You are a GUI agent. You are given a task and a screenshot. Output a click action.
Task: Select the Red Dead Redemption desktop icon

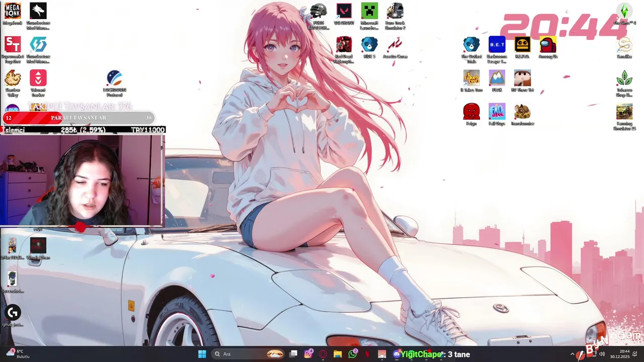pos(344,49)
